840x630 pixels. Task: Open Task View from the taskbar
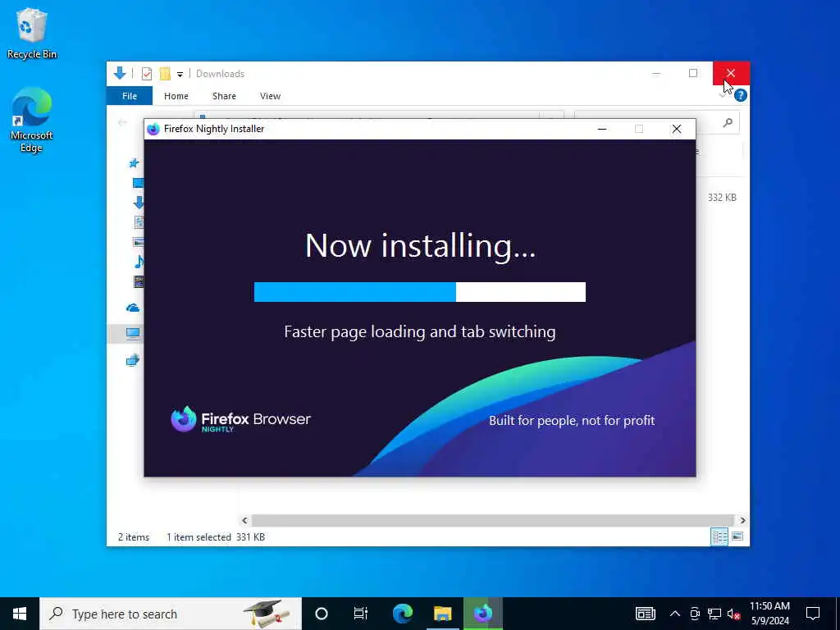pos(361,614)
